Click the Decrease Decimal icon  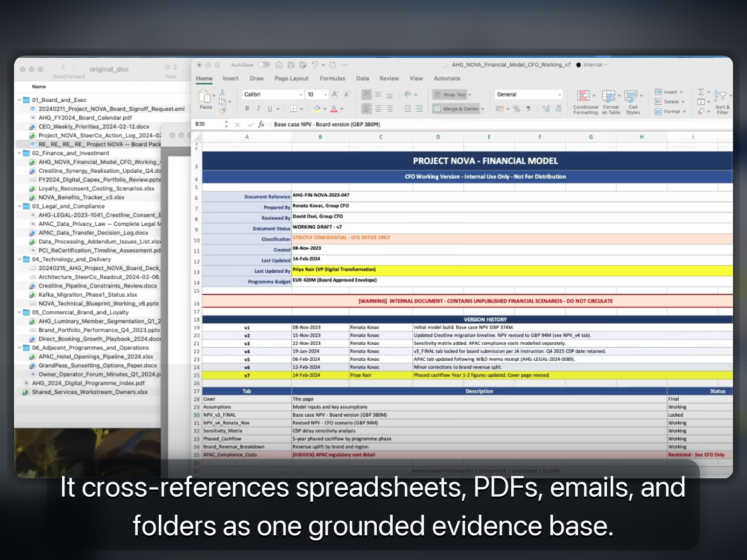pos(558,109)
